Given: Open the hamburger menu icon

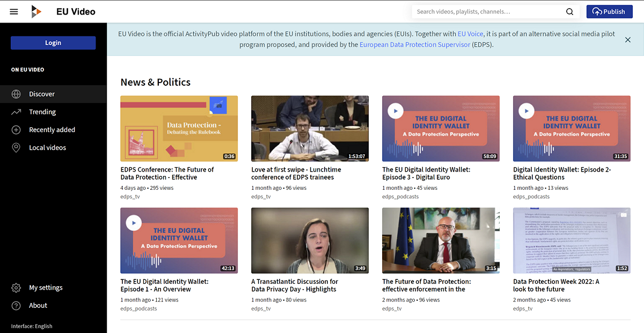Looking at the screenshot, I should 14,12.
